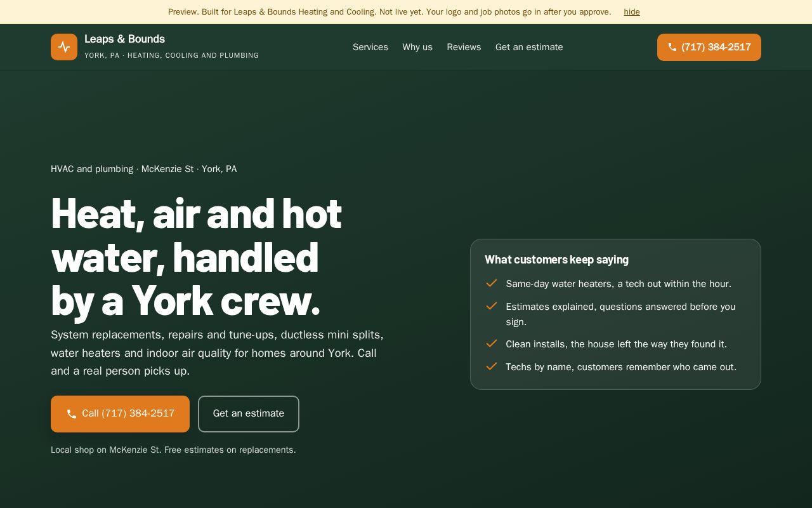Click the York, PA heating cooling plumbing tagline

click(x=171, y=56)
